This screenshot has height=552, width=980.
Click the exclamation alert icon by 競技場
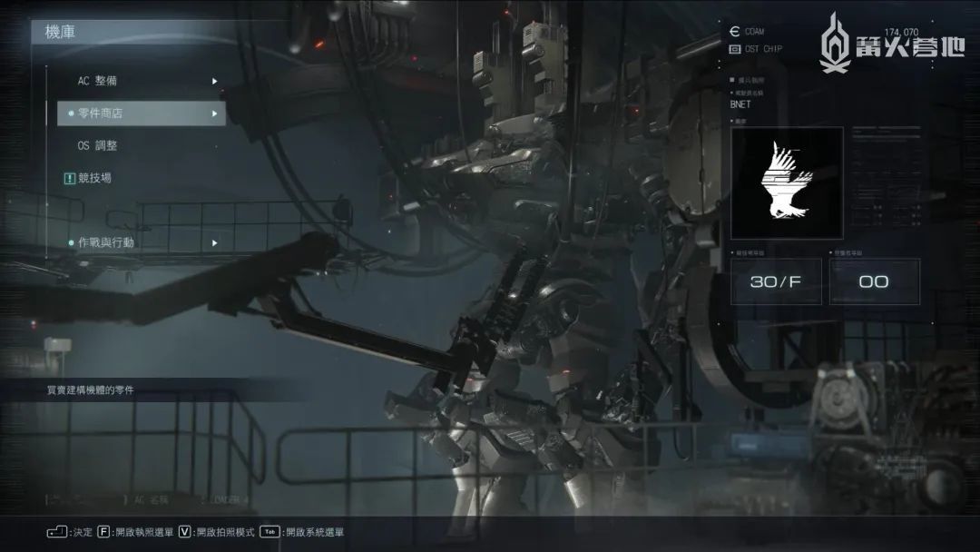[69, 179]
